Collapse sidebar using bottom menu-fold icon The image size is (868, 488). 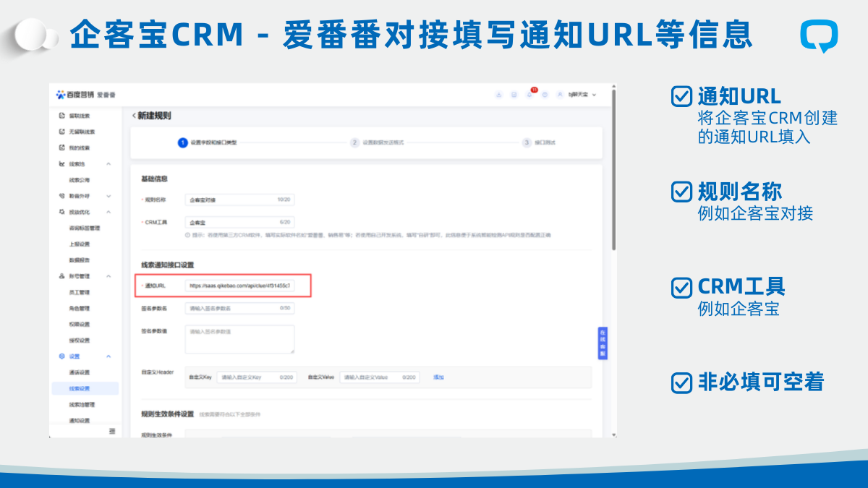[112, 431]
